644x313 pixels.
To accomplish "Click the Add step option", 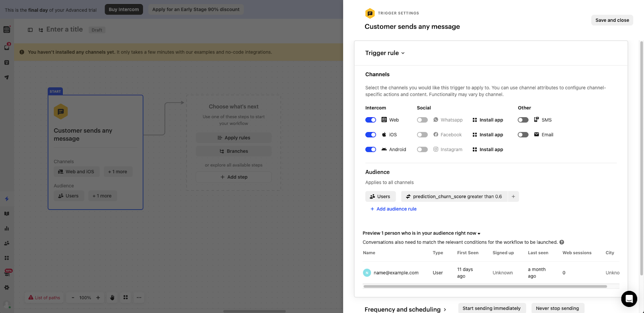I will pos(233,177).
